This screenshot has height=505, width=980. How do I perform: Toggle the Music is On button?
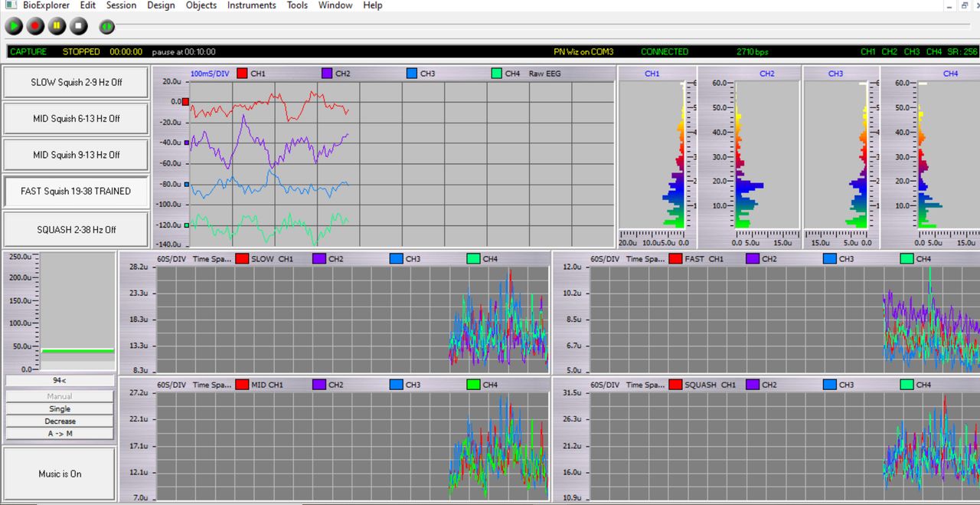click(x=60, y=474)
